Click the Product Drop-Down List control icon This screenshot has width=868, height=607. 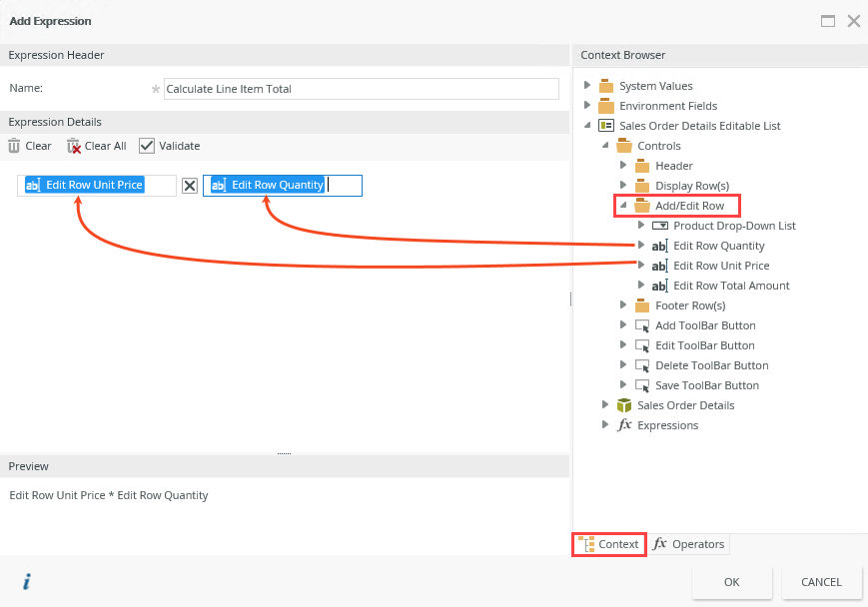click(660, 226)
